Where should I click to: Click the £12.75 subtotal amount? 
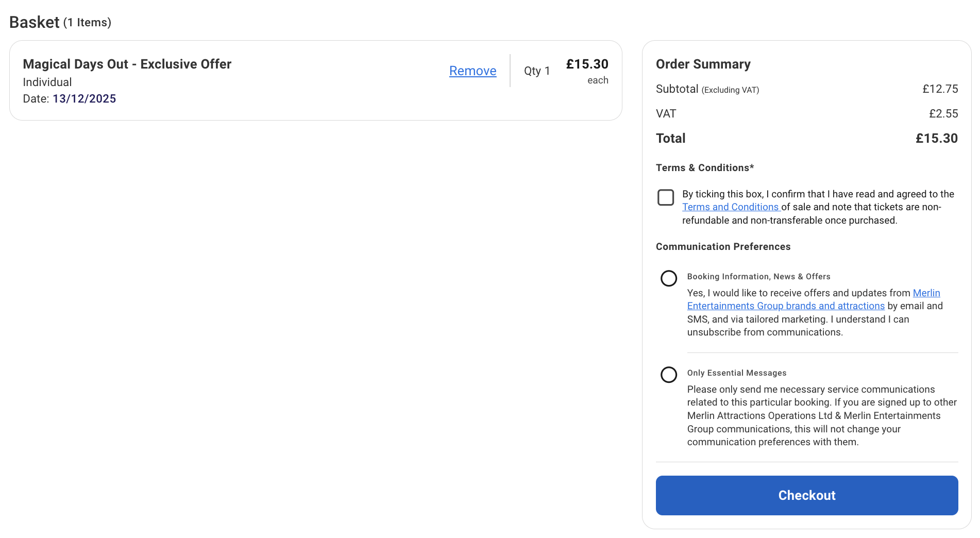(940, 89)
